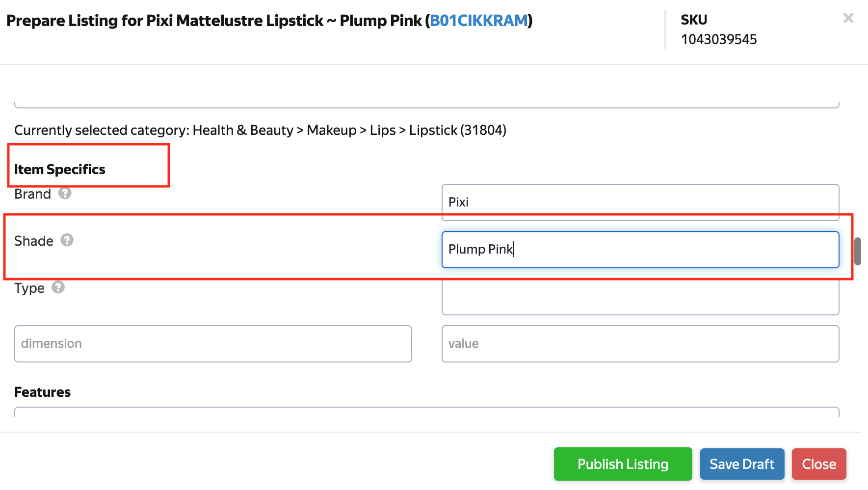Click the dialog's vertical scrollbar thumb
The height and width of the screenshot is (490, 868).
click(858, 251)
